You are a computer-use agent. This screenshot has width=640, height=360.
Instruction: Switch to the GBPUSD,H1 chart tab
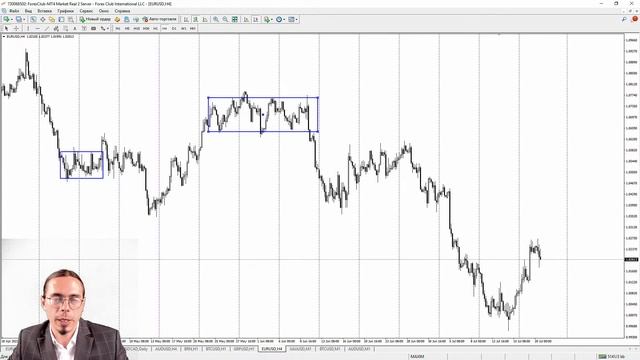pos(244,349)
